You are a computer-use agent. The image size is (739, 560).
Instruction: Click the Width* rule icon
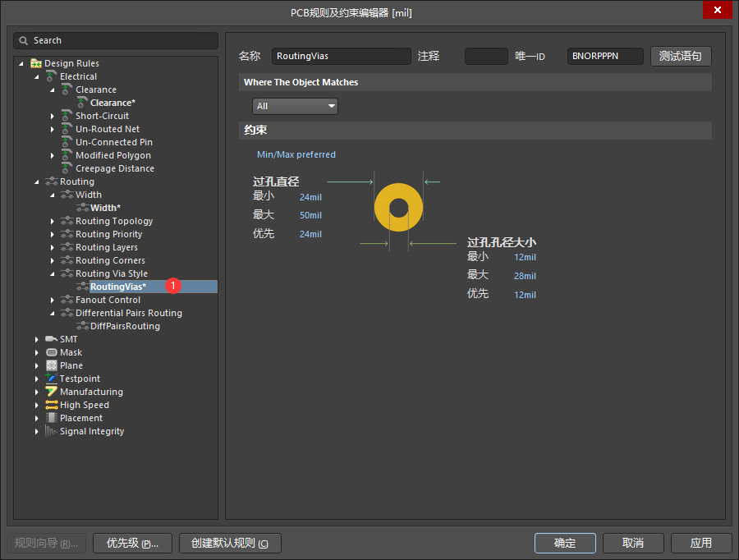click(82, 208)
